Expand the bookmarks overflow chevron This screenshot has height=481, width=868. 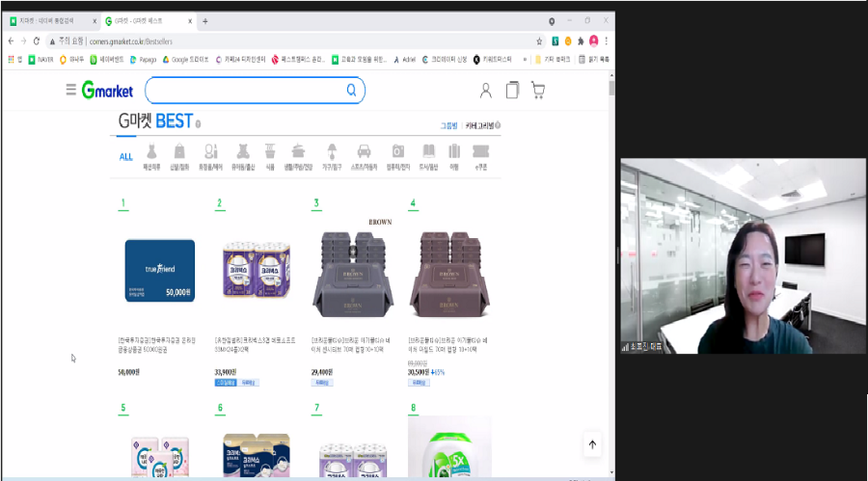[525, 59]
